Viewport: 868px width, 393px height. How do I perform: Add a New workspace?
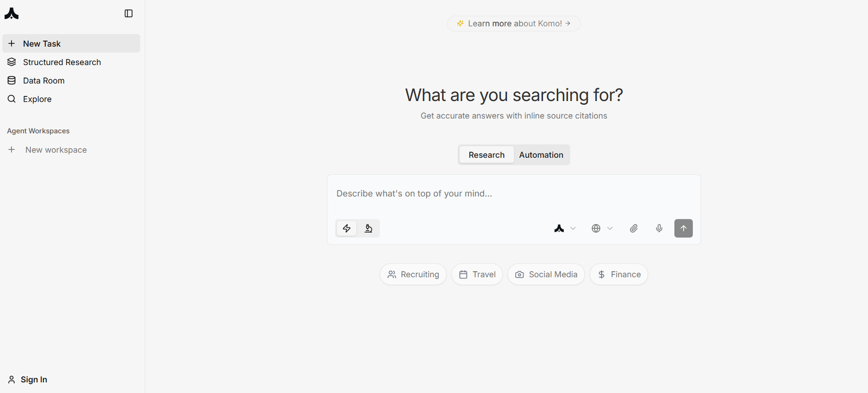(x=55, y=150)
